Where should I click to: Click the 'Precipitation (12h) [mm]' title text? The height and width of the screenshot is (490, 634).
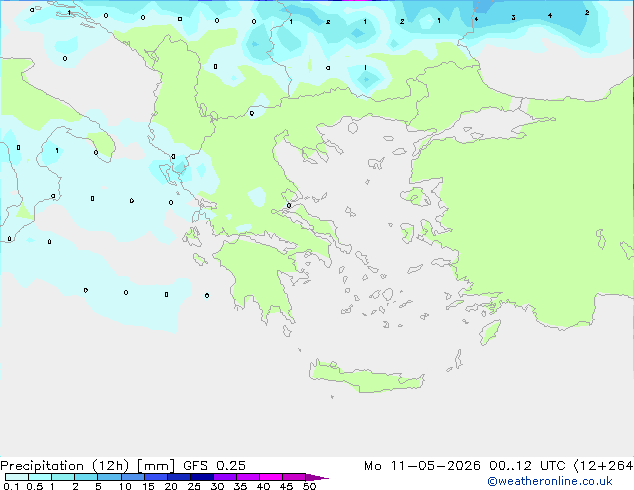click(87, 466)
